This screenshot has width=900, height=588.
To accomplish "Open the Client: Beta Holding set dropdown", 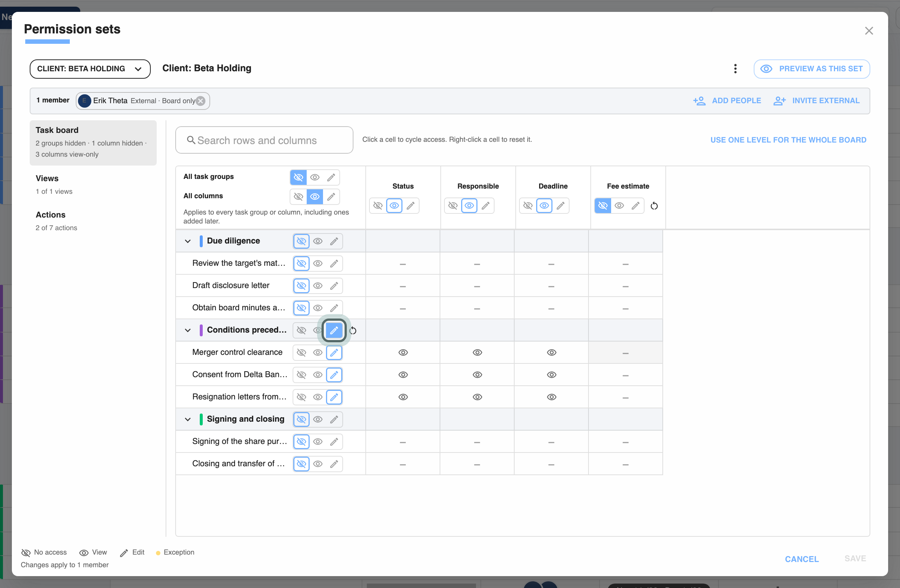I will tap(90, 69).
